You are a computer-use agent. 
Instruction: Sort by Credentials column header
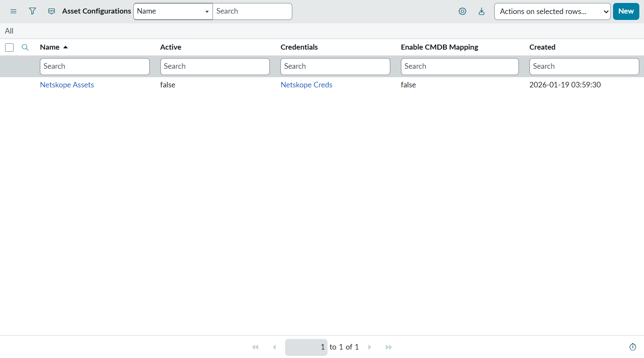299,47
